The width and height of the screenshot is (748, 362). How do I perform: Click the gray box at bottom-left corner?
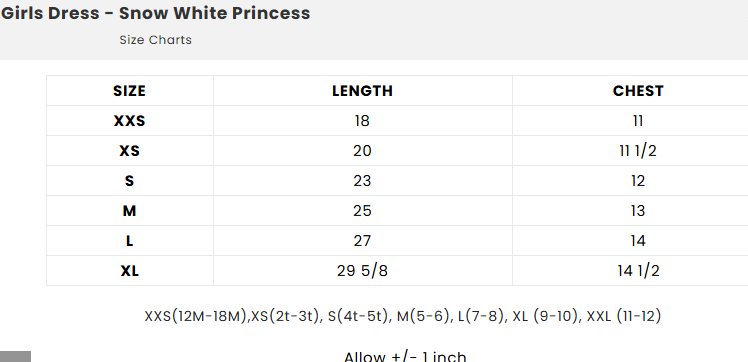(x=15, y=357)
